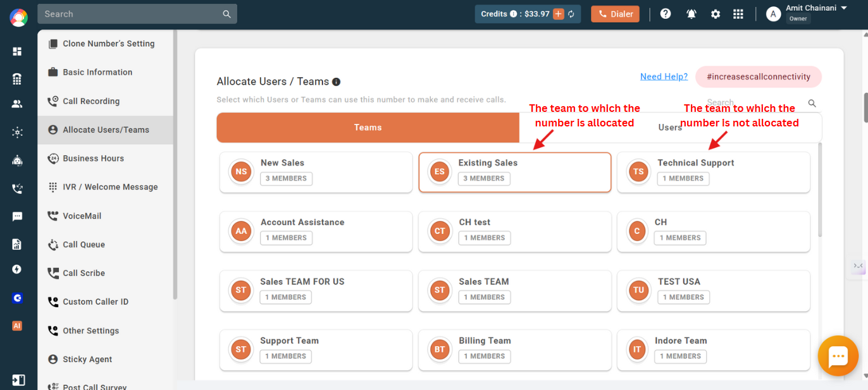Screen dimensions: 868x390
Task: Click the user avatar letter A
Action: point(773,14)
